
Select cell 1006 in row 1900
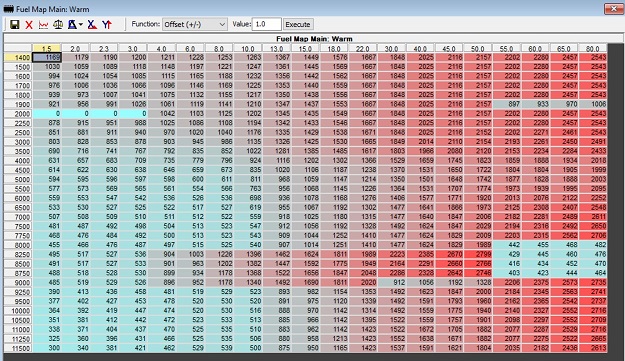point(592,104)
